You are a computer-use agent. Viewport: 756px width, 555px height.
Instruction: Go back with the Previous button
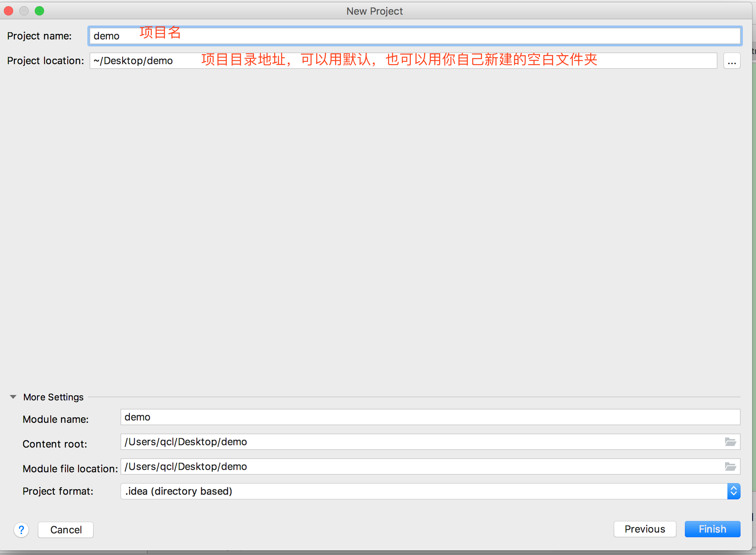(x=645, y=529)
